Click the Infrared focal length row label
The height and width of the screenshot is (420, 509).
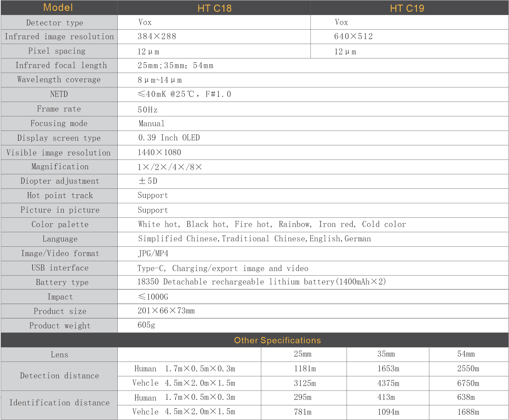click(x=61, y=65)
